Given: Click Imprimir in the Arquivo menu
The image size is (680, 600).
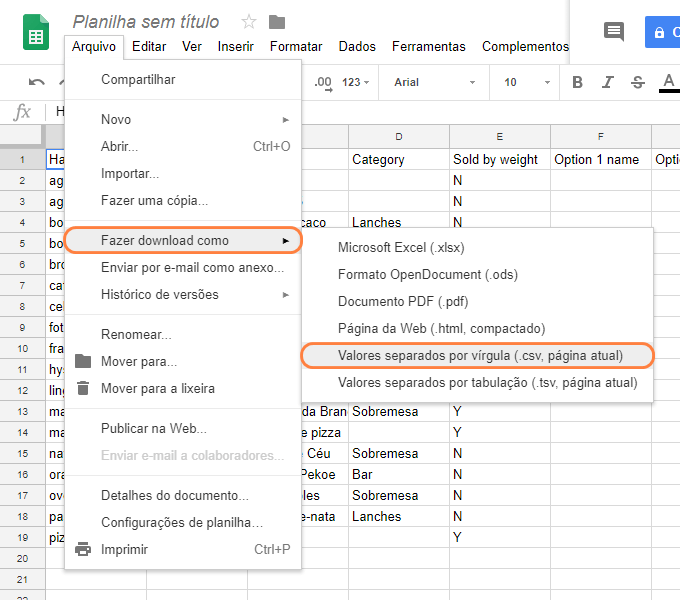Looking at the screenshot, I should 124,549.
